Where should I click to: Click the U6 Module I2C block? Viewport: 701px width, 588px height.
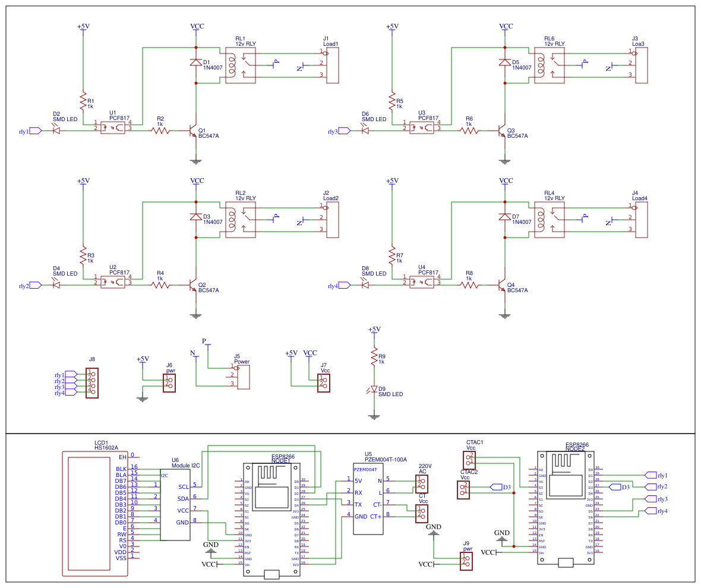pyautogui.click(x=175, y=505)
